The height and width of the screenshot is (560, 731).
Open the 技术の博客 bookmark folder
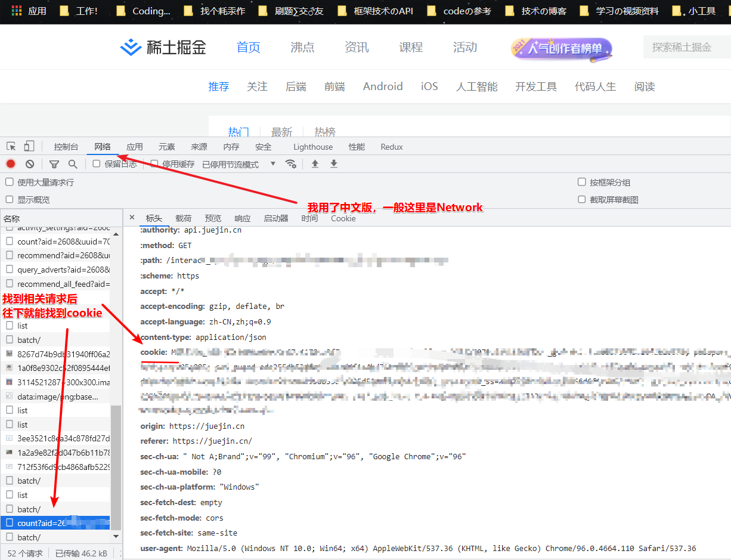(x=535, y=11)
